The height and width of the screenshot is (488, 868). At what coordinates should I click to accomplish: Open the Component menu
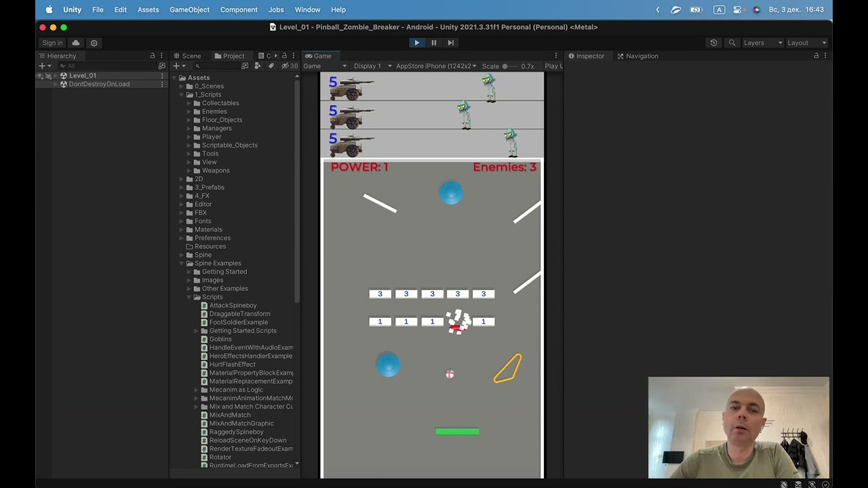[x=239, y=9]
